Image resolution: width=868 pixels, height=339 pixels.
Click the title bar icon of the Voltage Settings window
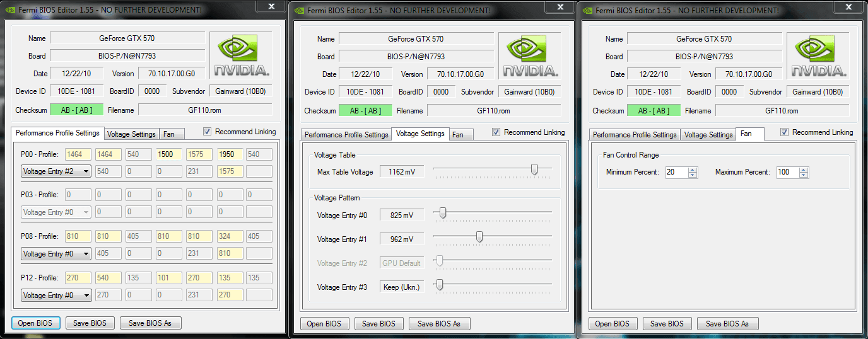[x=298, y=10]
